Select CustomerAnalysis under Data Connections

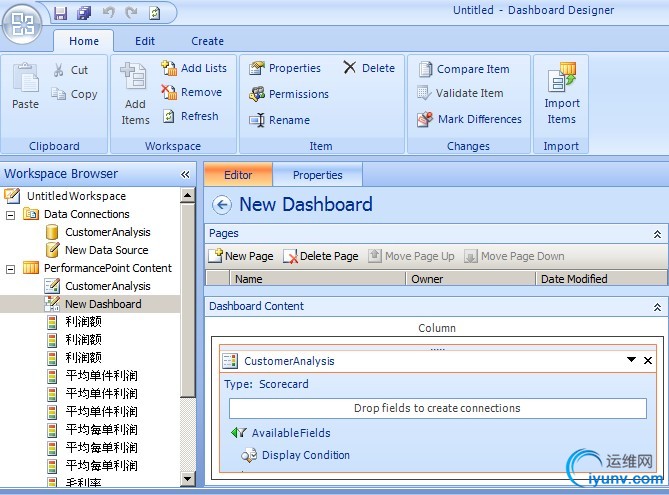tap(108, 232)
